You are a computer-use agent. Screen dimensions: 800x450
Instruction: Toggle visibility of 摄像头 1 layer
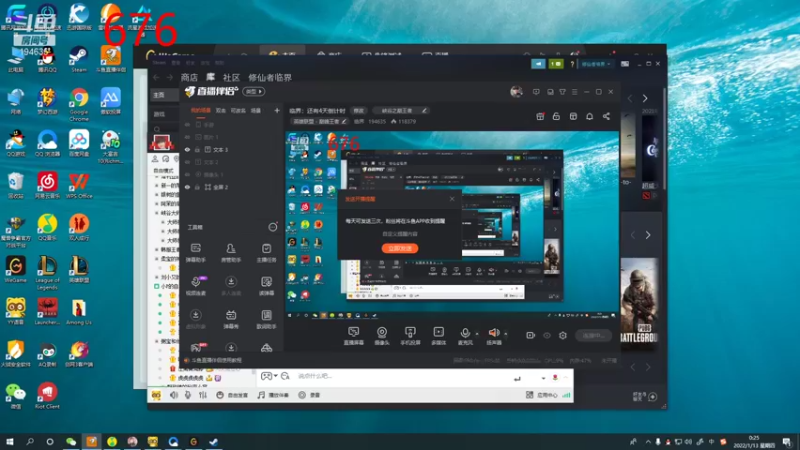pyautogui.click(x=187, y=174)
